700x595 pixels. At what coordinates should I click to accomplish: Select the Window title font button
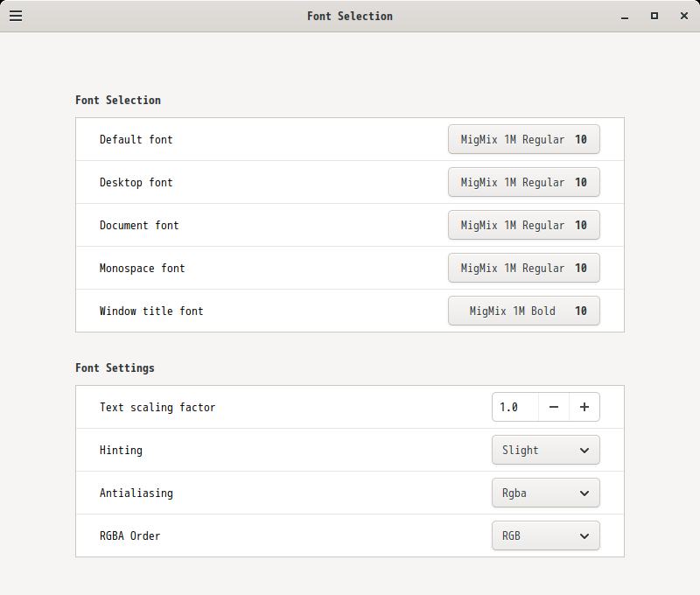pyautogui.click(x=523, y=311)
